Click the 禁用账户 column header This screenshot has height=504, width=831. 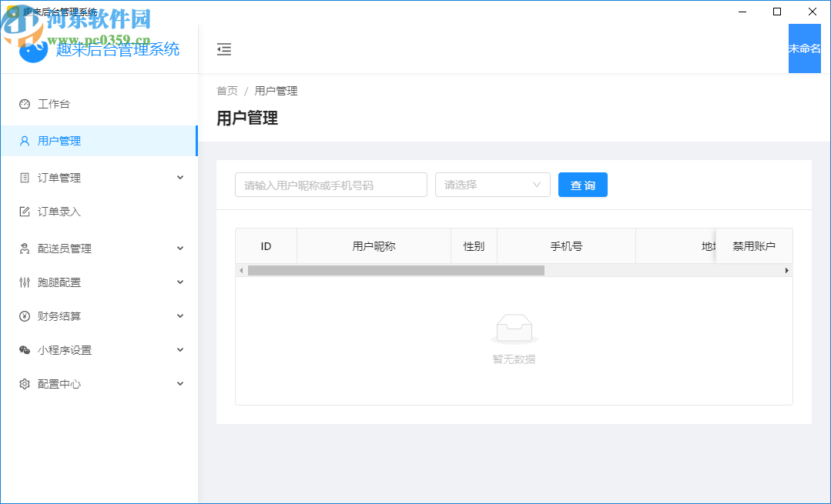pyautogui.click(x=755, y=245)
